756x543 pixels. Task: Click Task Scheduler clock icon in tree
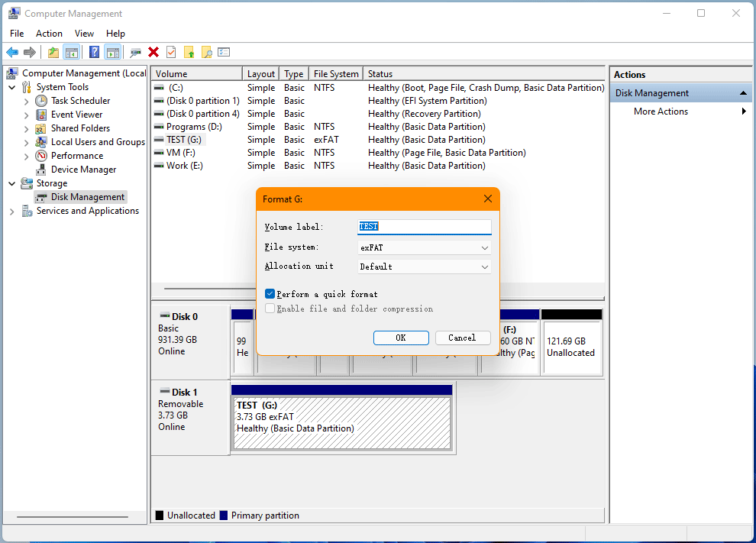pyautogui.click(x=41, y=101)
